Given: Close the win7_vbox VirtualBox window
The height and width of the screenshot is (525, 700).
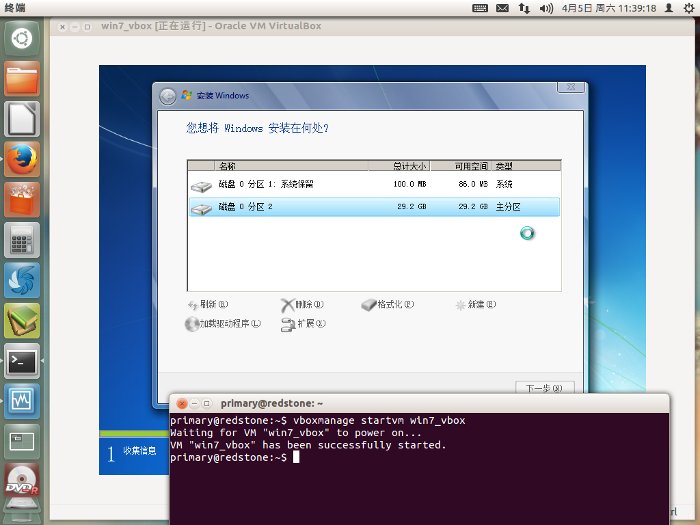Looking at the screenshot, I should [62, 27].
